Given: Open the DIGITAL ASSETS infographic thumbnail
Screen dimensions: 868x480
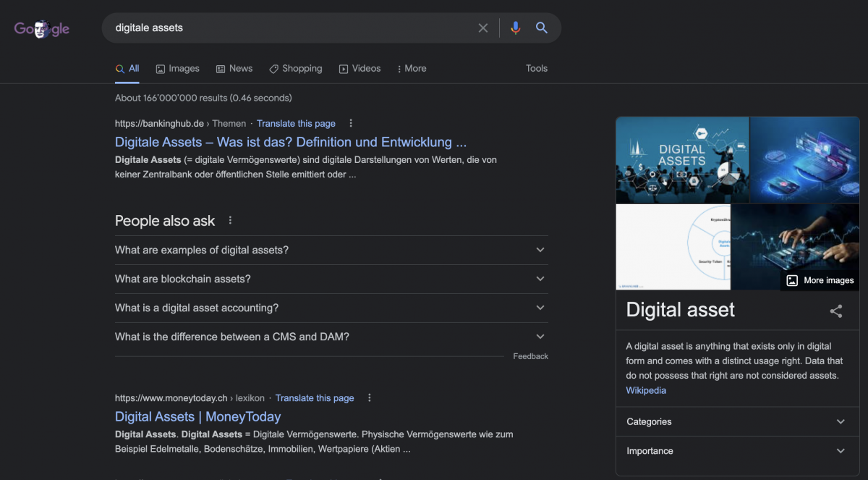Looking at the screenshot, I should (682, 159).
